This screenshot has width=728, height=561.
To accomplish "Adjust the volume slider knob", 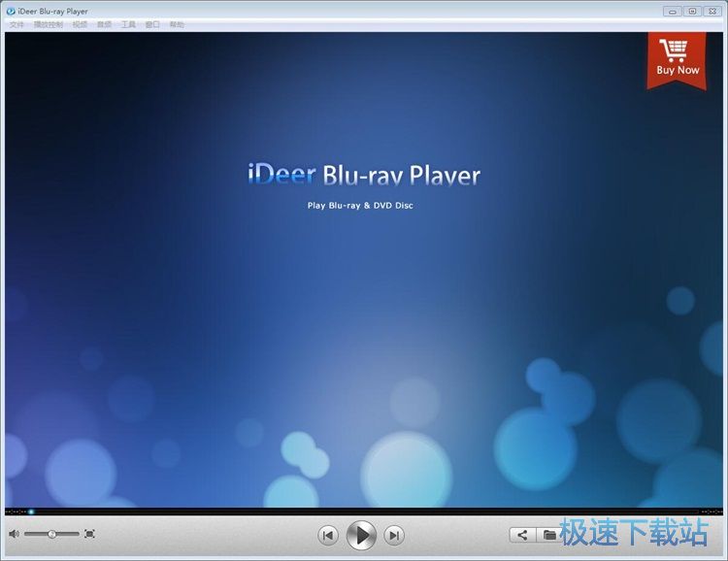I will 52,534.
